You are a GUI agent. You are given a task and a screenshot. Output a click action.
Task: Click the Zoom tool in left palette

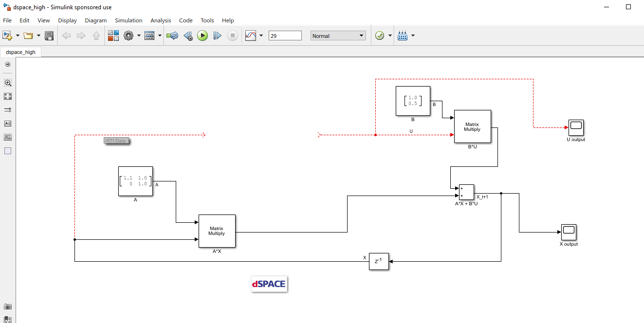tap(8, 83)
